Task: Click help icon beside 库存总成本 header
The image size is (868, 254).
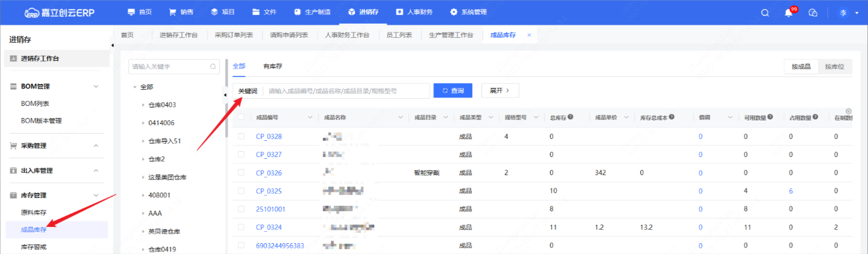Action: tap(671, 117)
